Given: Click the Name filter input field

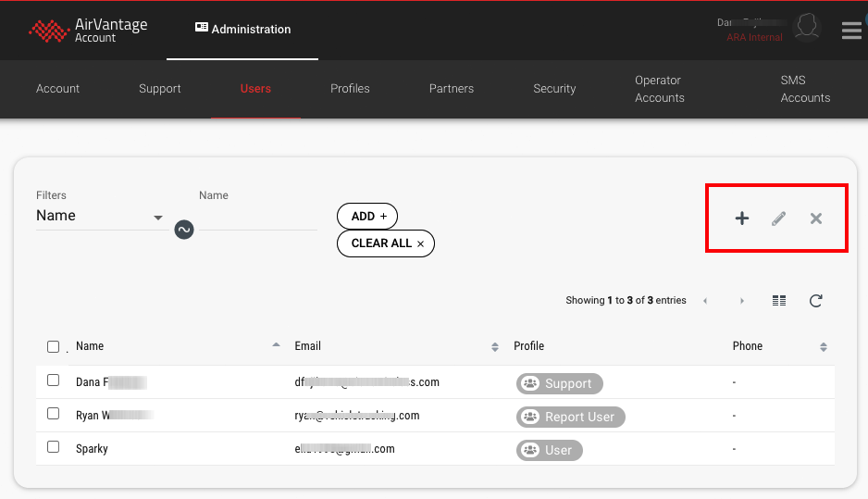Looking at the screenshot, I should point(257,218).
